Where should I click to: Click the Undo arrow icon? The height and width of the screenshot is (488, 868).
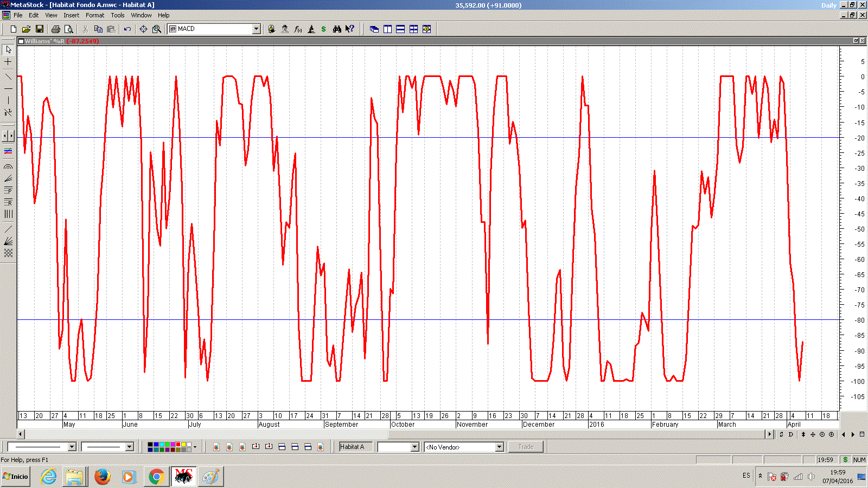point(127,29)
